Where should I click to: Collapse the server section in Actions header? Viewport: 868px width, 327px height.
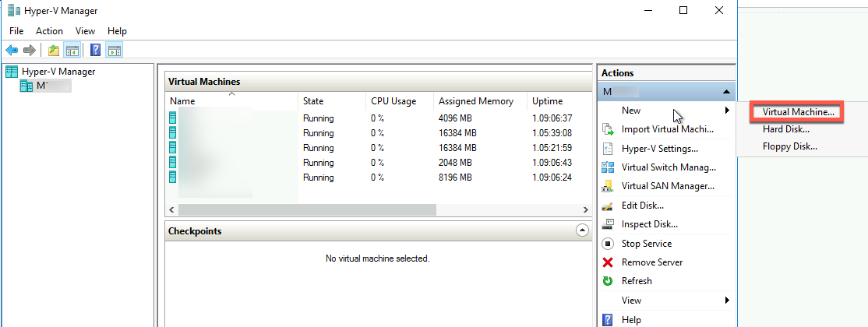(x=726, y=92)
